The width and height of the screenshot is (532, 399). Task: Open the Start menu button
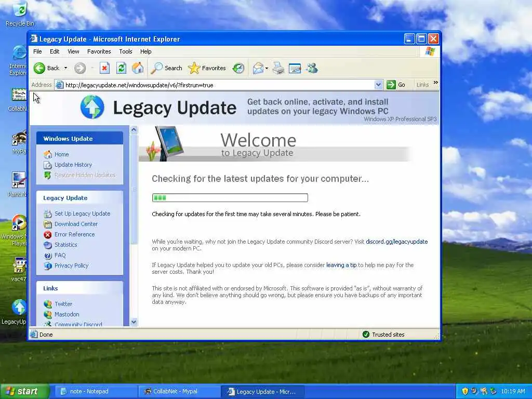[24, 392]
